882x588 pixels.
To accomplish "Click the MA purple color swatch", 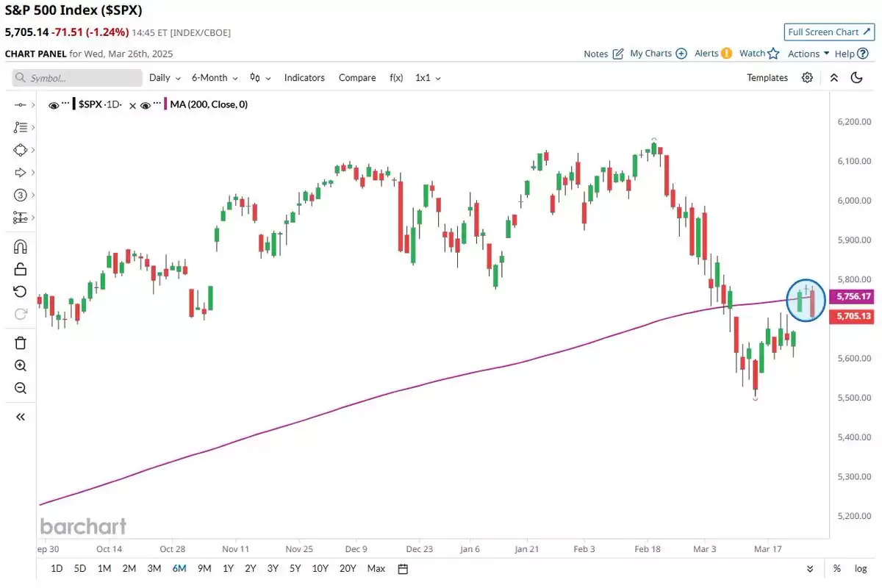I will 166,105.
